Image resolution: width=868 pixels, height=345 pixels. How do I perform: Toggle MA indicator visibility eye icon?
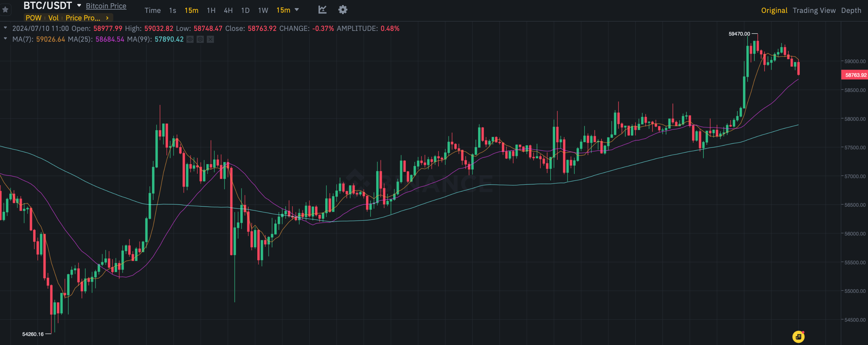point(190,40)
